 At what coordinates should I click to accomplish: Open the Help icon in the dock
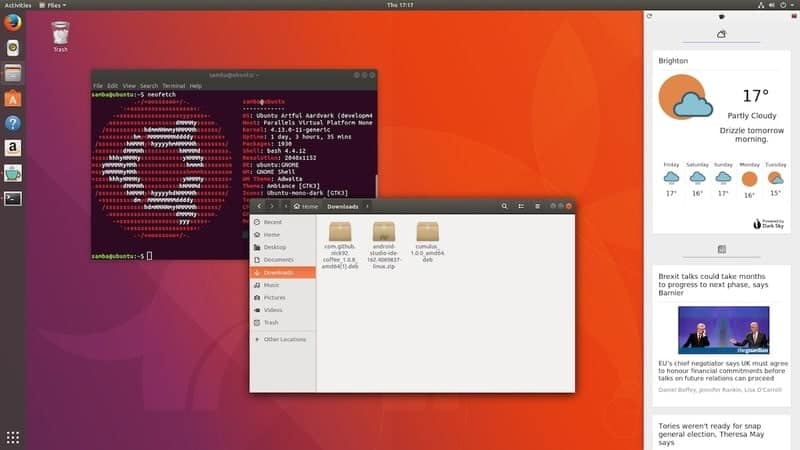click(x=13, y=123)
